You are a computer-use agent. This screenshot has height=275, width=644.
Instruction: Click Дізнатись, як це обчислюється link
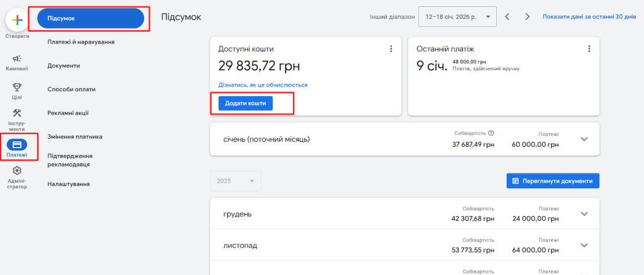click(x=263, y=85)
